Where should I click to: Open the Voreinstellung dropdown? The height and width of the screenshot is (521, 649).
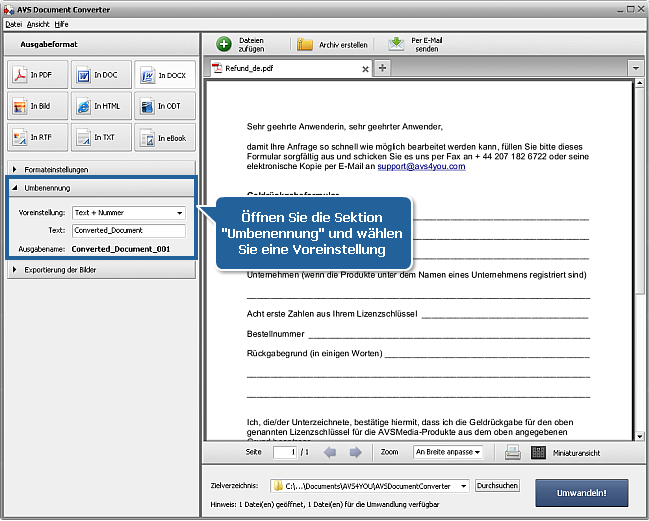click(x=128, y=212)
